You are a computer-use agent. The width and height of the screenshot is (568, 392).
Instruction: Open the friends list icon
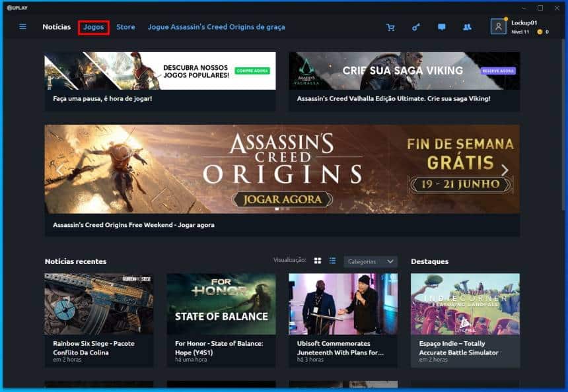(x=468, y=27)
